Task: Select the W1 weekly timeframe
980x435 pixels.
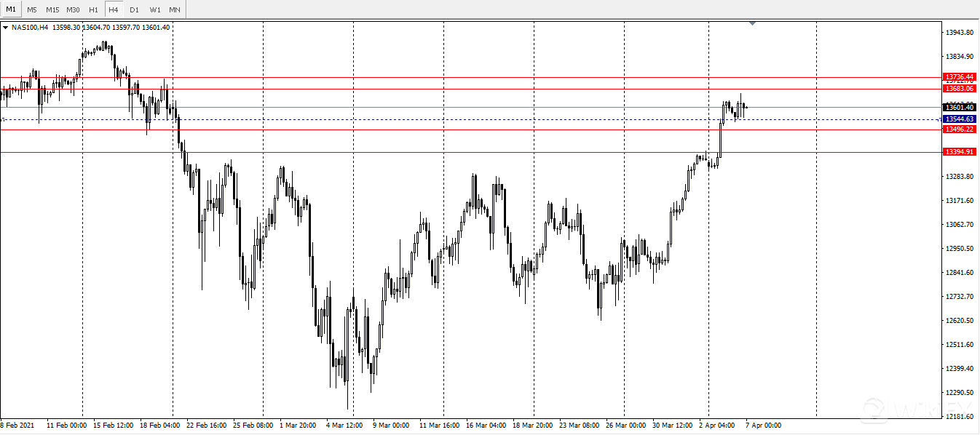Action: point(155,9)
